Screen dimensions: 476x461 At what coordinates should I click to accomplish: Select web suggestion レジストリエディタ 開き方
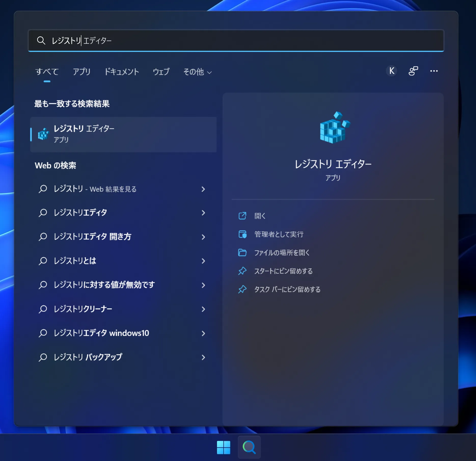pyautogui.click(x=92, y=236)
